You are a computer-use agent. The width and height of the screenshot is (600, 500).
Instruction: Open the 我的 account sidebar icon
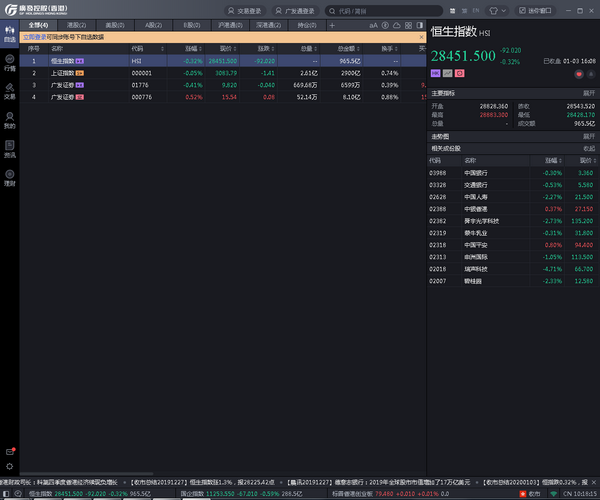(10, 120)
